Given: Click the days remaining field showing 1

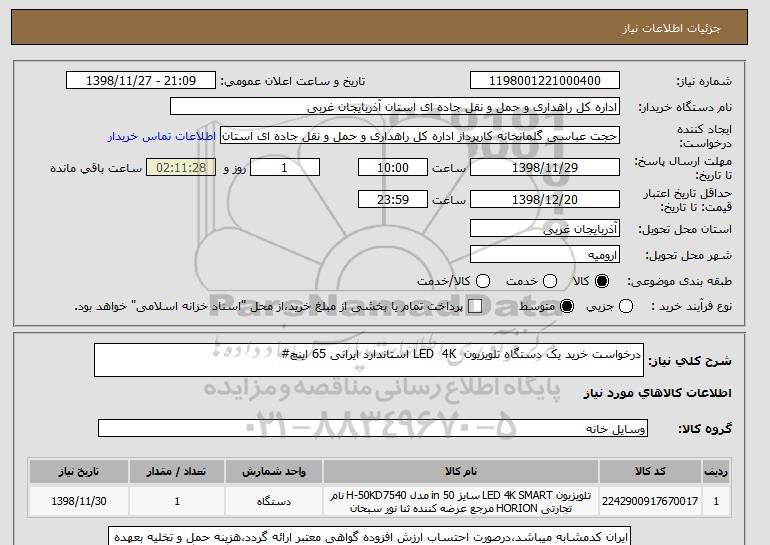Looking at the screenshot, I should tap(285, 167).
